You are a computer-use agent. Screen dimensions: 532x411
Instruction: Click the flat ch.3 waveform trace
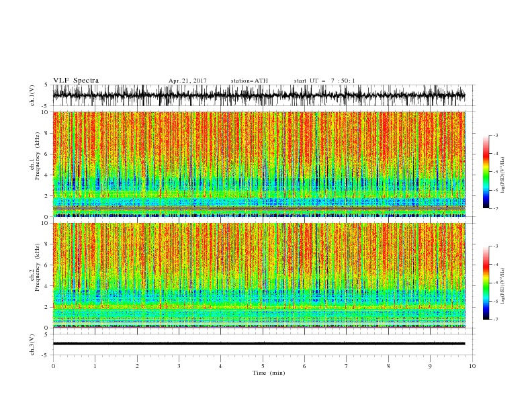(x=259, y=344)
